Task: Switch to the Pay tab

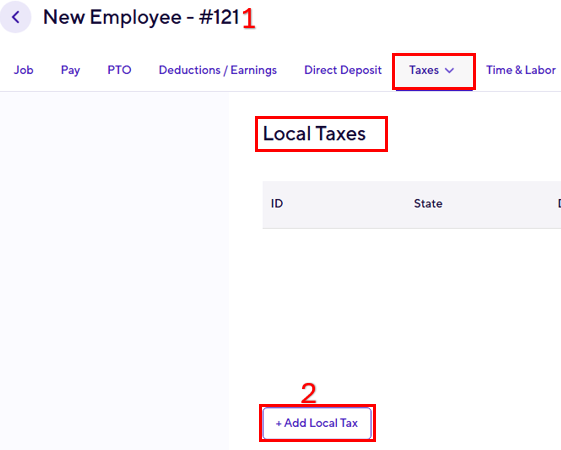Action: coord(70,70)
